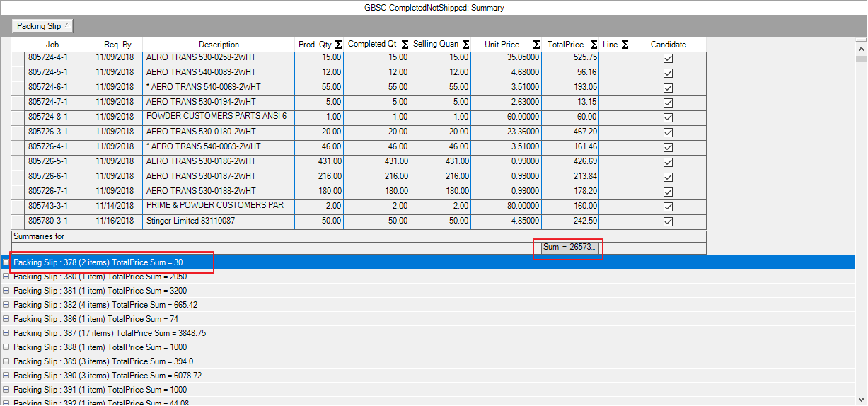The image size is (868, 406).
Task: Click Prod. Qty value 431.00
Action: (318, 162)
